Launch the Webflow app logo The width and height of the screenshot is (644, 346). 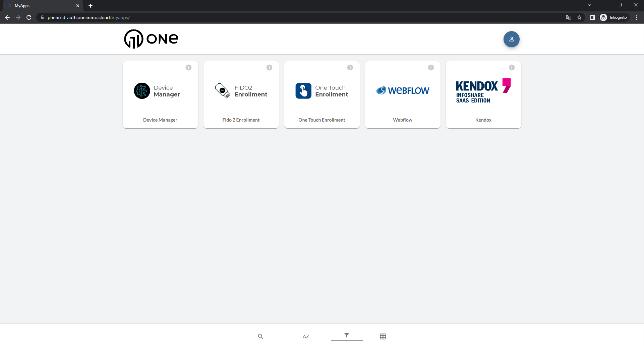point(403,90)
